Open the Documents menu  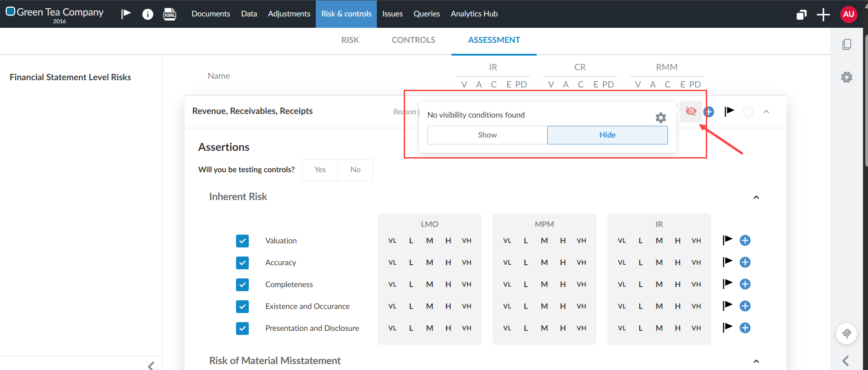click(x=211, y=14)
